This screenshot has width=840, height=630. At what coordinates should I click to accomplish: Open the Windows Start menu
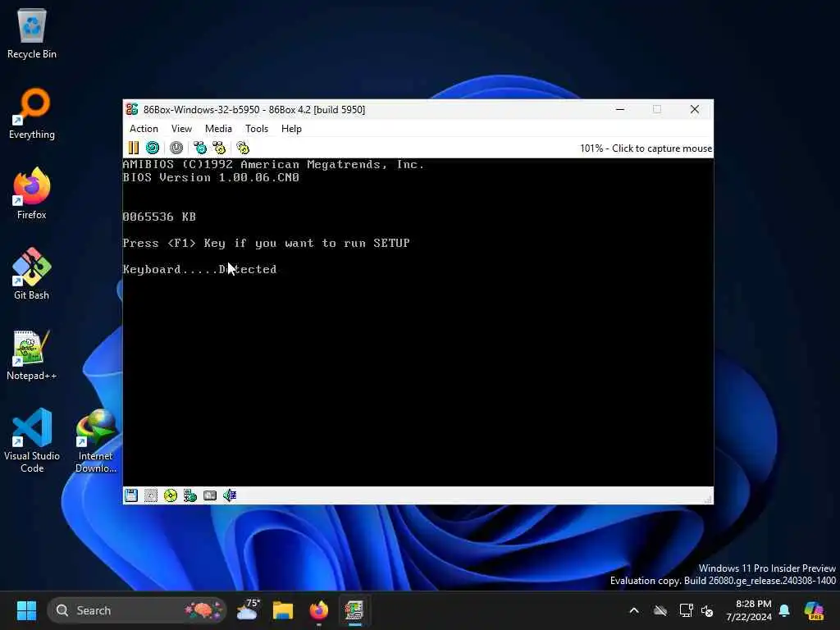pos(26,610)
